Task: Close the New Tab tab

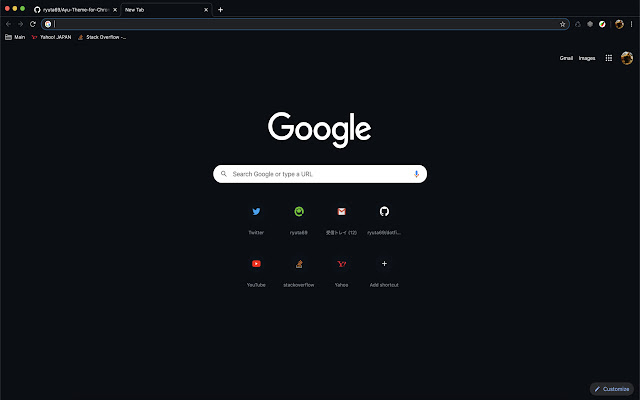Action: click(206, 10)
